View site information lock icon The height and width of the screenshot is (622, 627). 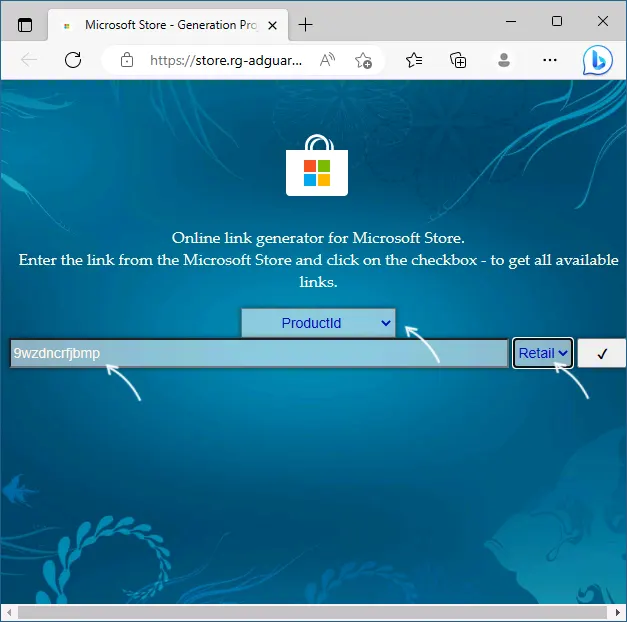(127, 60)
